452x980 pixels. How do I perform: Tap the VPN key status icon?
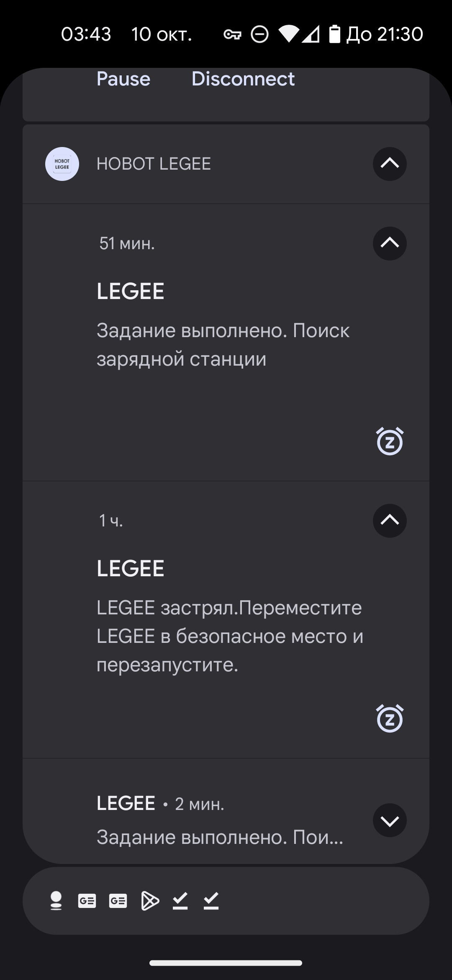pos(232,34)
